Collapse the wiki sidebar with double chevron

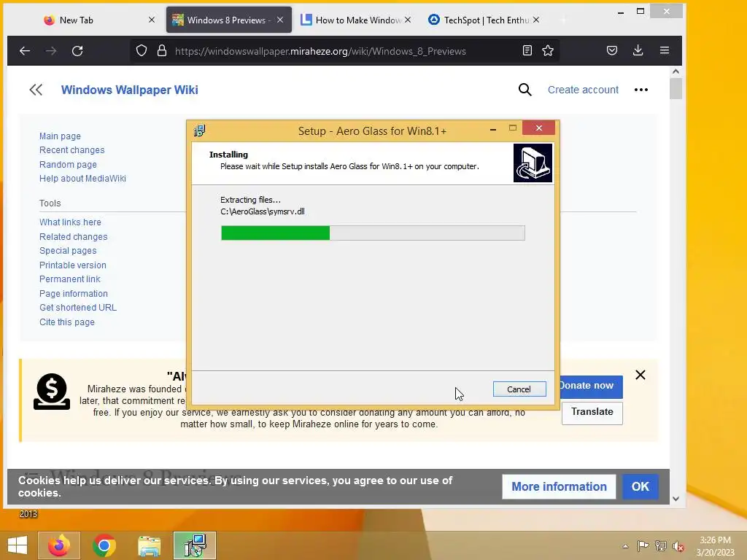coord(36,90)
